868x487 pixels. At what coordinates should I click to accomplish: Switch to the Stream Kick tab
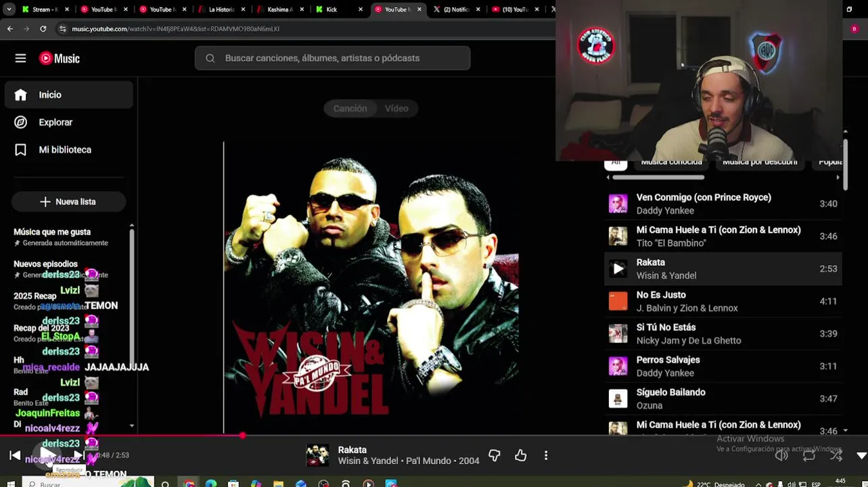coord(47,9)
